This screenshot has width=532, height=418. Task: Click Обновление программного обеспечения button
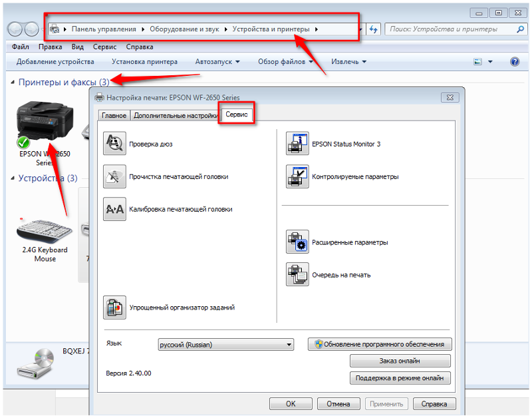click(x=380, y=344)
